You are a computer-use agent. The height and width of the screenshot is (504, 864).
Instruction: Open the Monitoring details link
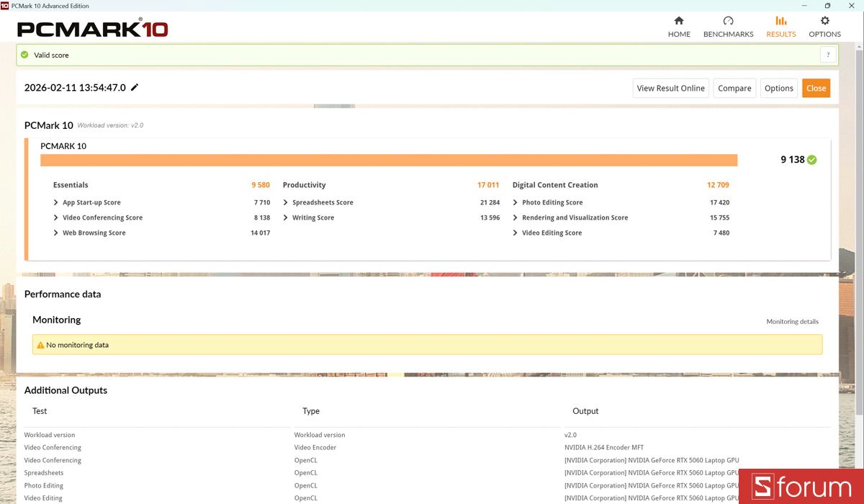coord(792,322)
